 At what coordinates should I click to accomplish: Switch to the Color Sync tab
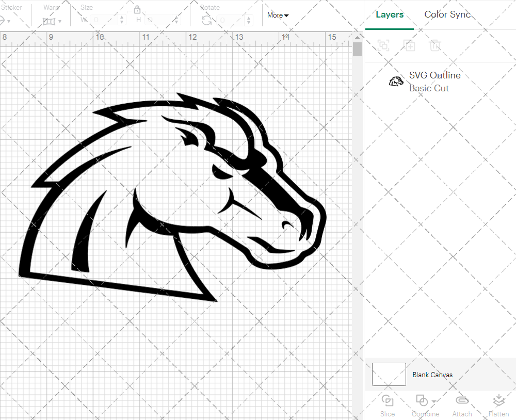tap(447, 14)
